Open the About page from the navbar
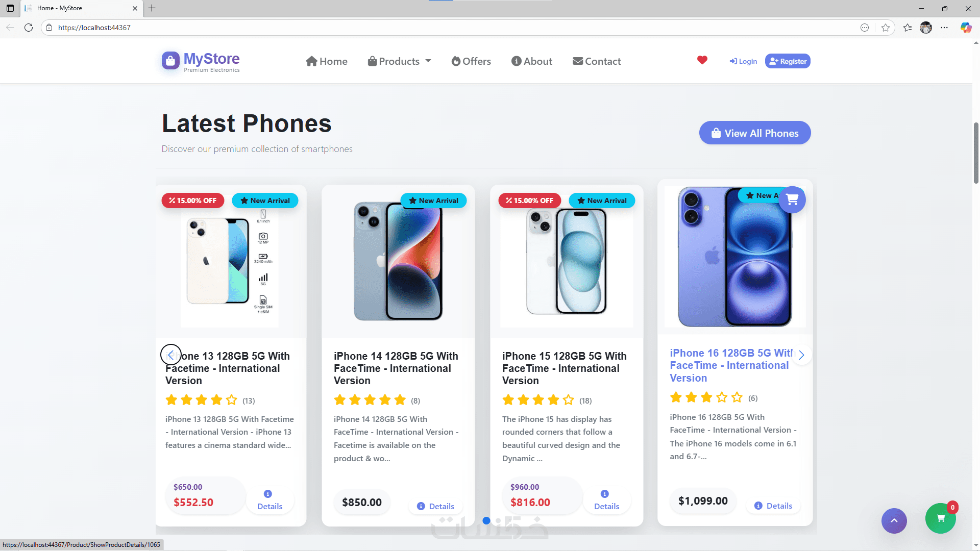Image resolution: width=980 pixels, height=551 pixels. 532,61
